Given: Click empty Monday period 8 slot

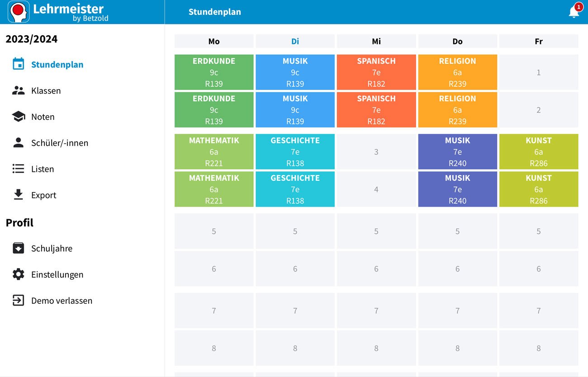Looking at the screenshot, I should coord(214,348).
